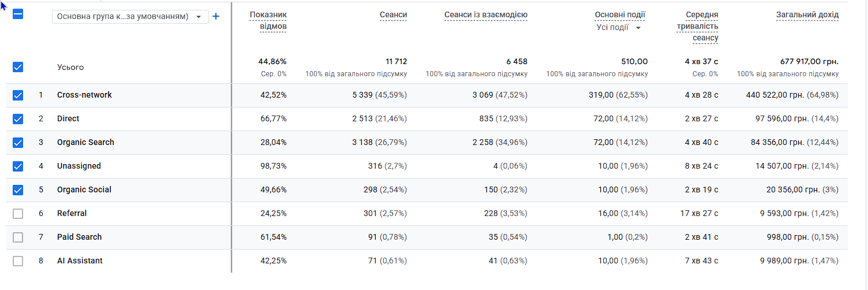
Task: Uncheck the Direct row checkbox
Action: coord(18,119)
